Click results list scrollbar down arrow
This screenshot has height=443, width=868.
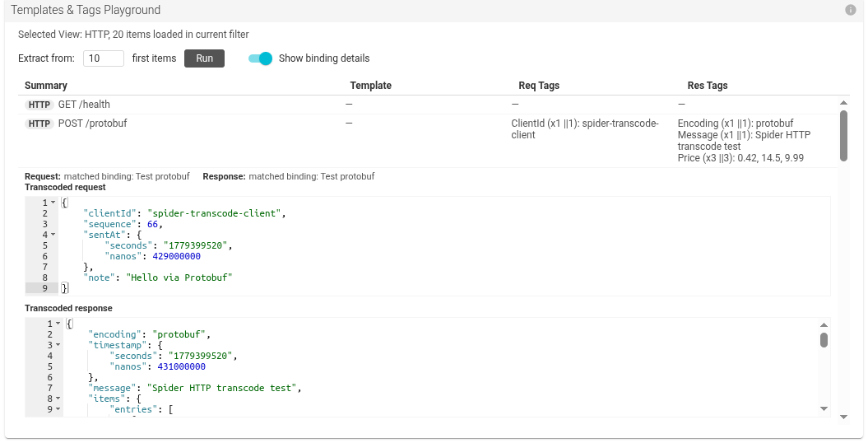click(843, 417)
